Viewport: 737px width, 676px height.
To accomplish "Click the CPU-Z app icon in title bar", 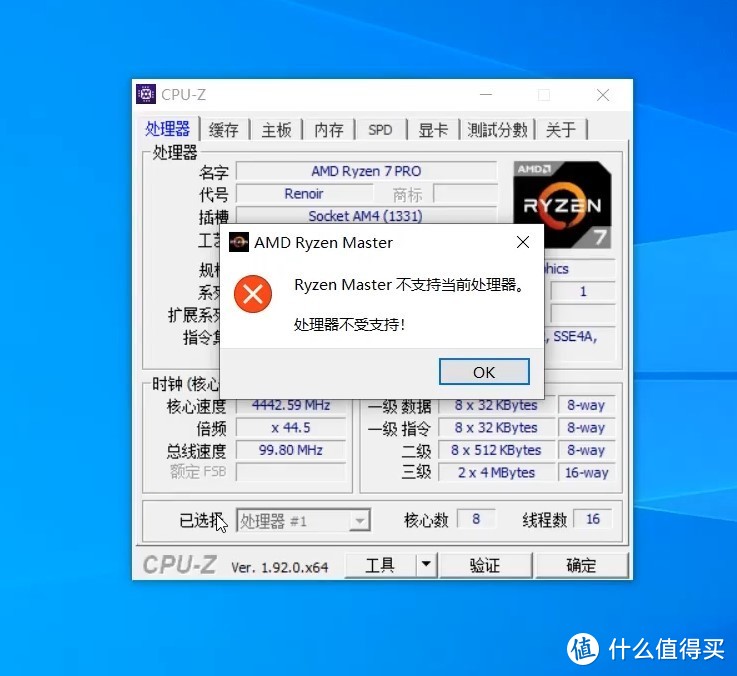I will tap(146, 95).
